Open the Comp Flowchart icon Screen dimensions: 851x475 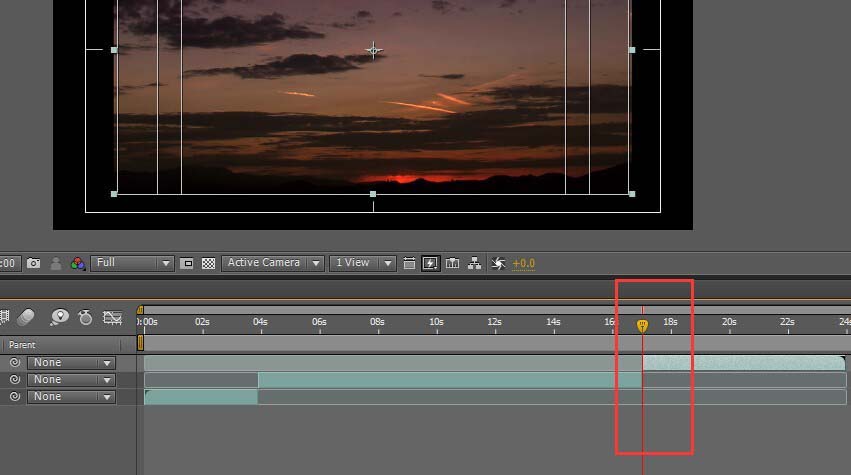point(474,263)
